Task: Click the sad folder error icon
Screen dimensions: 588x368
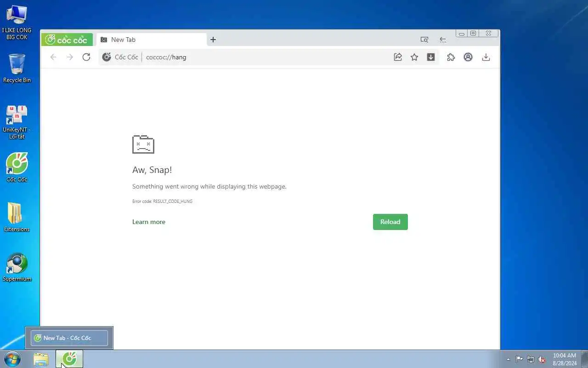Action: 143,144
